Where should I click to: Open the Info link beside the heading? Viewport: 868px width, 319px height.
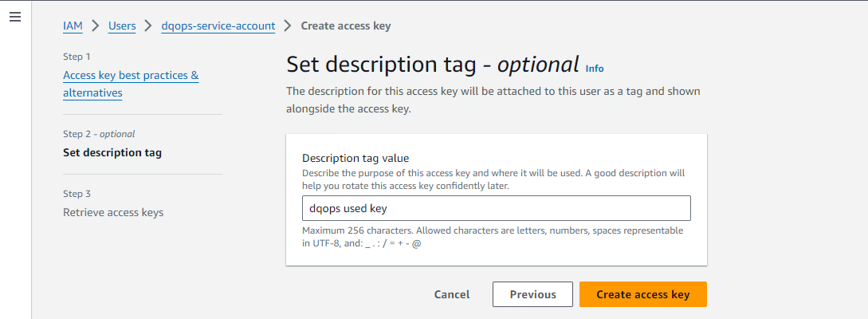point(595,69)
